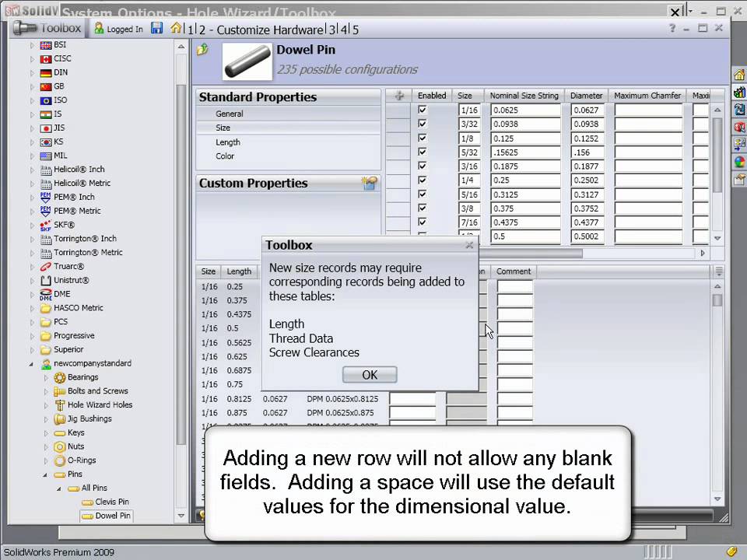Collapse the All Pins node
The image size is (747, 560).
[x=60, y=488]
